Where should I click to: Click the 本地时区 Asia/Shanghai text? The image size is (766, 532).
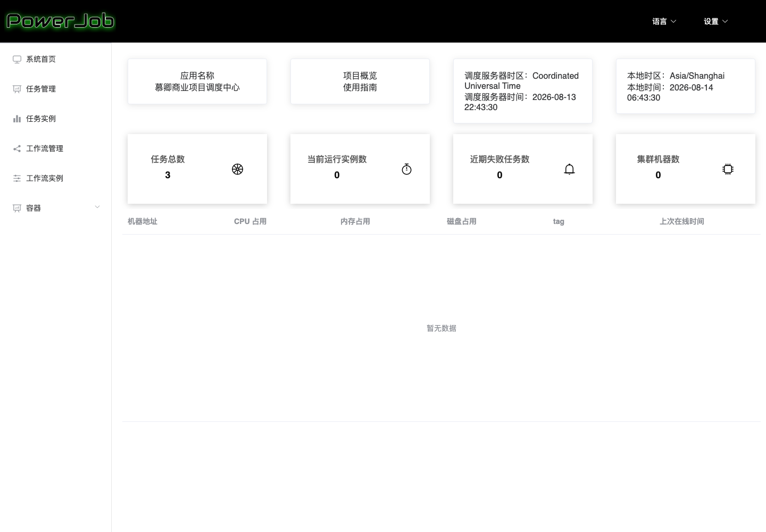[x=676, y=76]
